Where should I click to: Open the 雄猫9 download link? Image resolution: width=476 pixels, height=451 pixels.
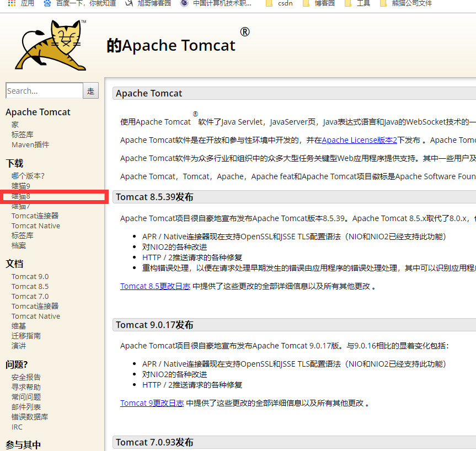21,186
